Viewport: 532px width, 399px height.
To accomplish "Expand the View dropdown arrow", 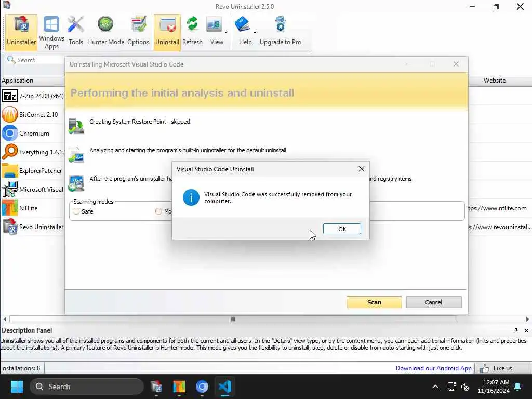I will [x=227, y=33].
